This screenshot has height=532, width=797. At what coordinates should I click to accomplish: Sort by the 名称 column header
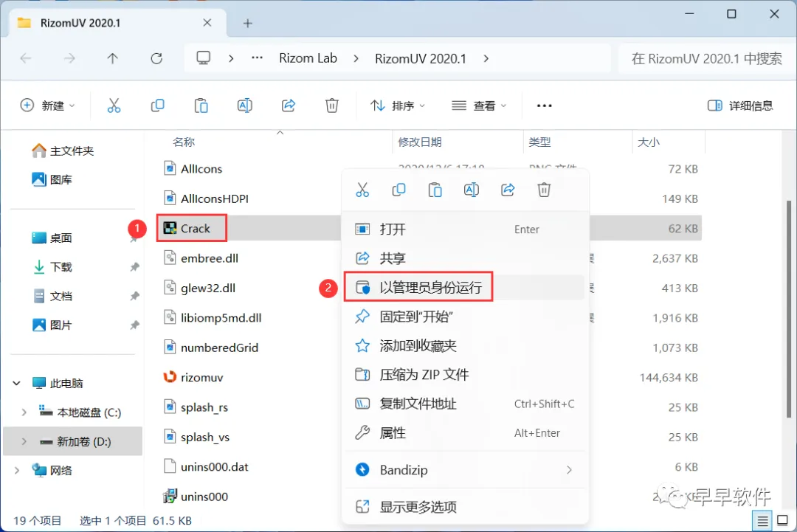point(184,142)
